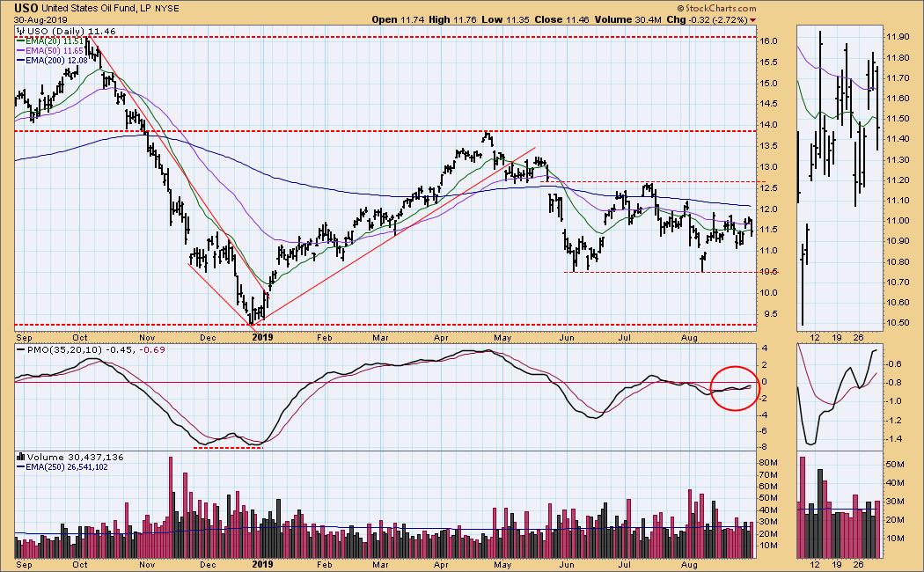Click the USO ticker symbol title
This screenshot has width=924, height=572.
(x=26, y=8)
